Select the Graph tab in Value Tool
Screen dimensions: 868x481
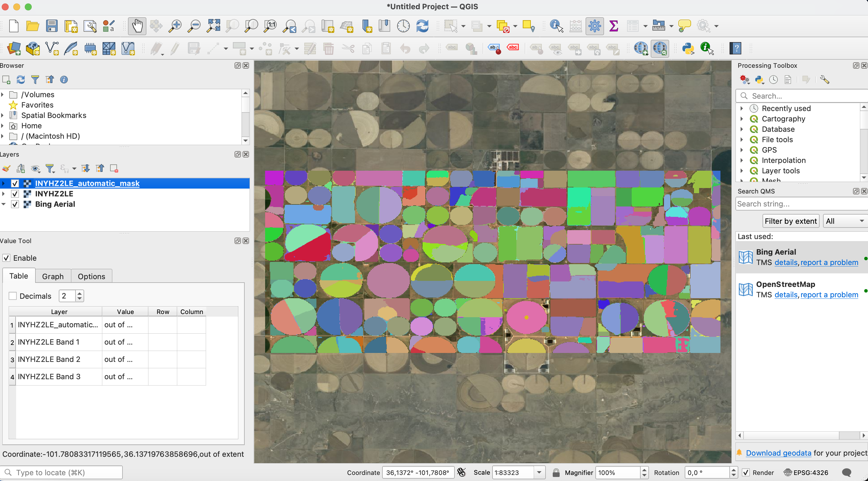click(x=53, y=275)
